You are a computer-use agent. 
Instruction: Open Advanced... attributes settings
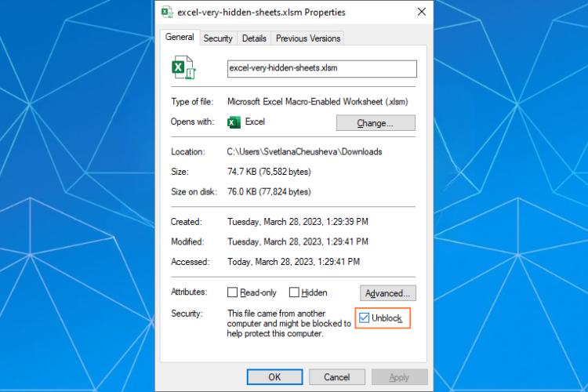[x=388, y=293]
